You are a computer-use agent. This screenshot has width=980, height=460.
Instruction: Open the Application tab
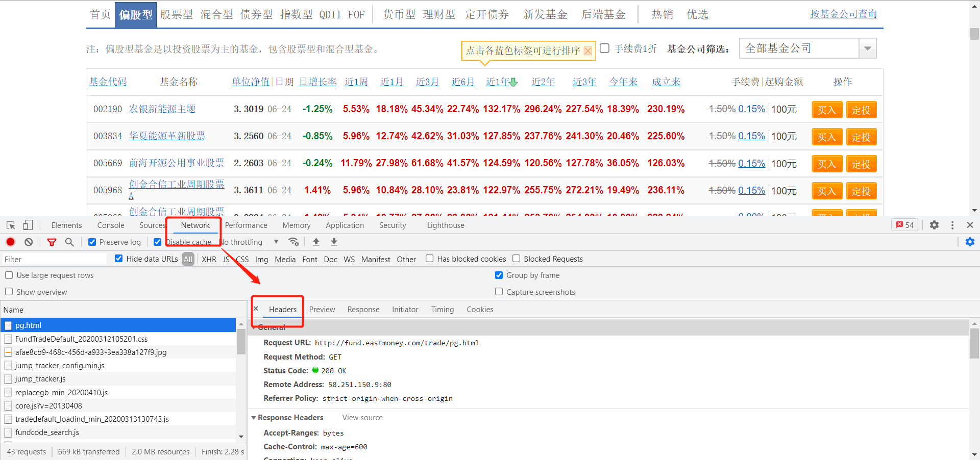tap(345, 225)
